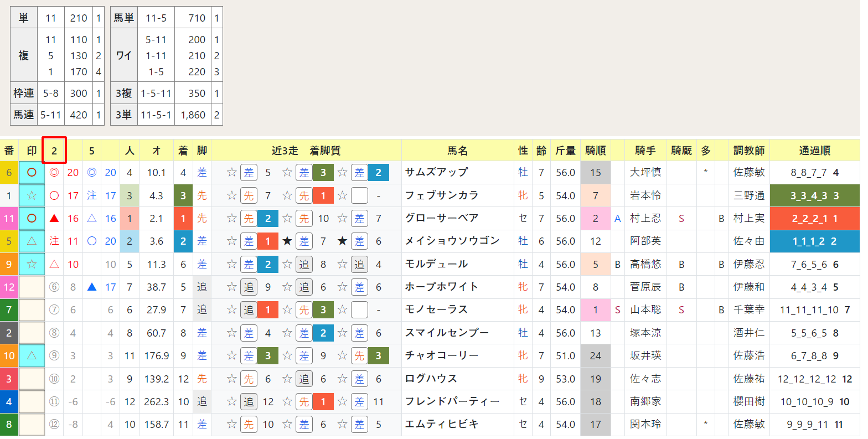Open horse モノセーラス
The image size is (868, 439).
click(436, 309)
